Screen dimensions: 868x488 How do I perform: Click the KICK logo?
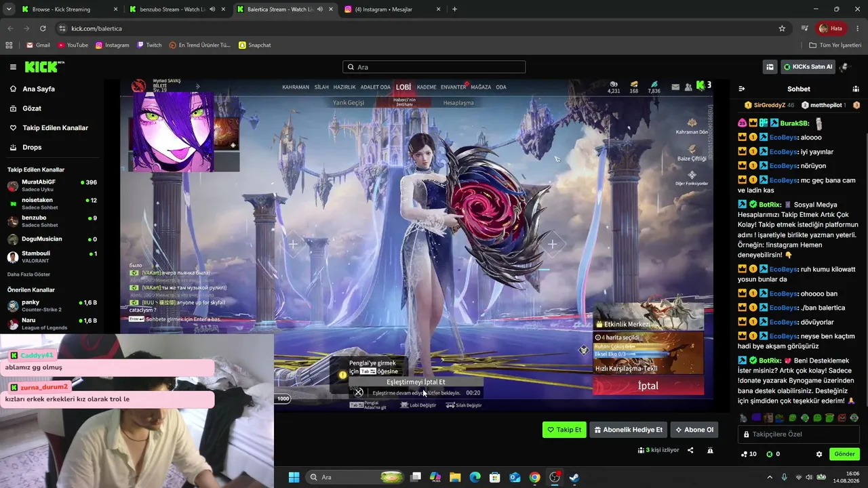pyautogui.click(x=44, y=67)
